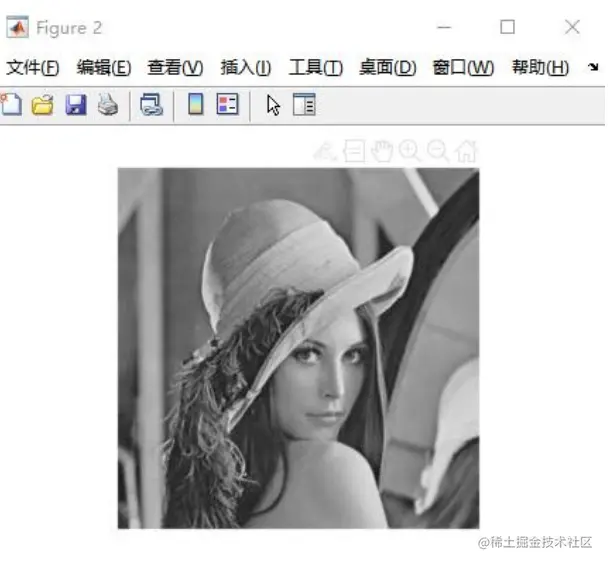This screenshot has width=608, height=565.
Task: Insert legend using toolbar icon
Action: (x=227, y=104)
